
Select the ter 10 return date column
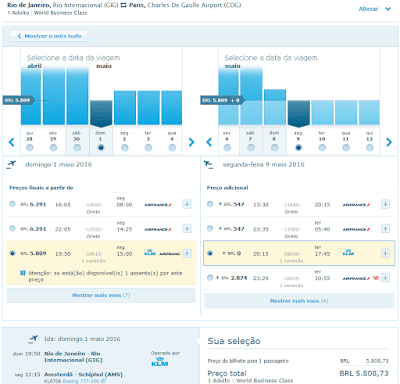pos(322,141)
